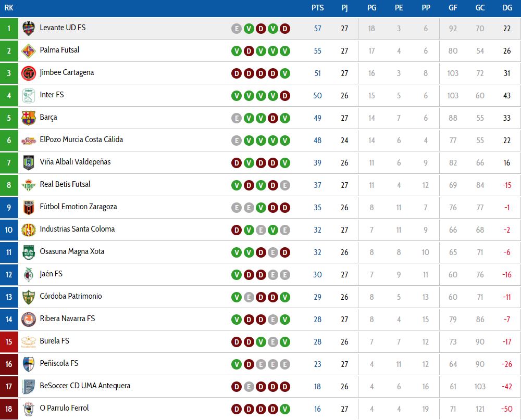Click the red D badge in Inter FS's form
The width and height of the screenshot is (521, 420).
click(x=285, y=96)
